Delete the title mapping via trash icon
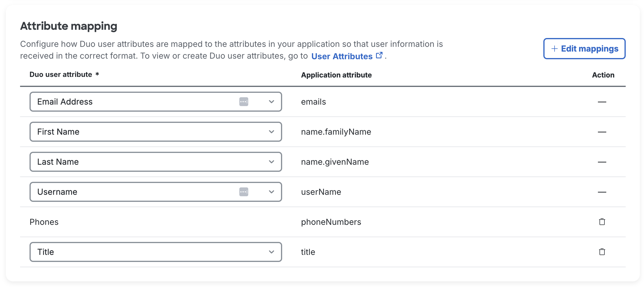Screen dimensions: 644x287 pyautogui.click(x=602, y=252)
